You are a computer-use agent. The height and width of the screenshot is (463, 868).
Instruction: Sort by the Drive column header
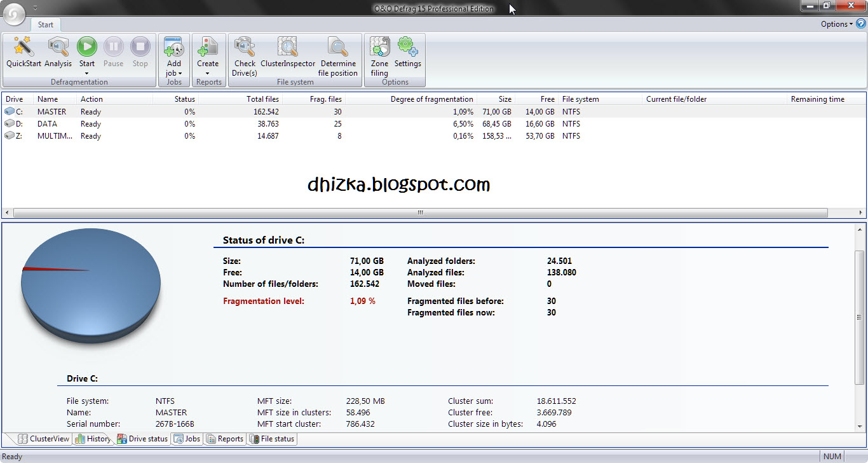click(17, 99)
